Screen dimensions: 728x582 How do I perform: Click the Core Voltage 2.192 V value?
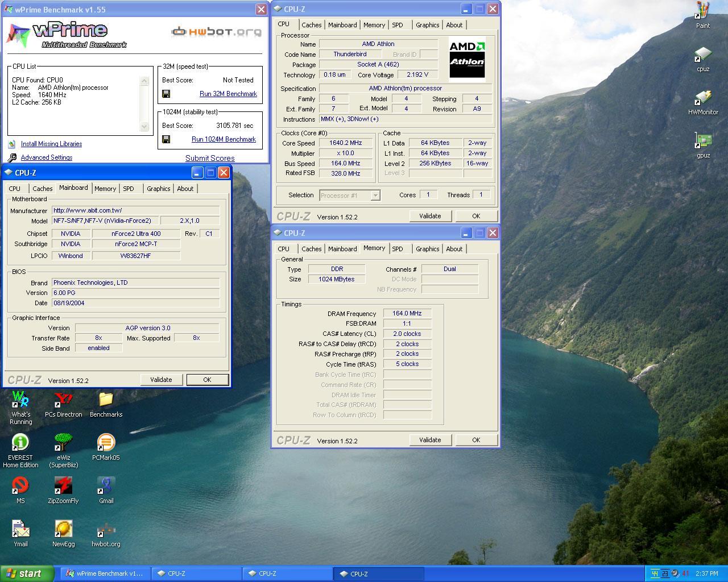click(417, 74)
